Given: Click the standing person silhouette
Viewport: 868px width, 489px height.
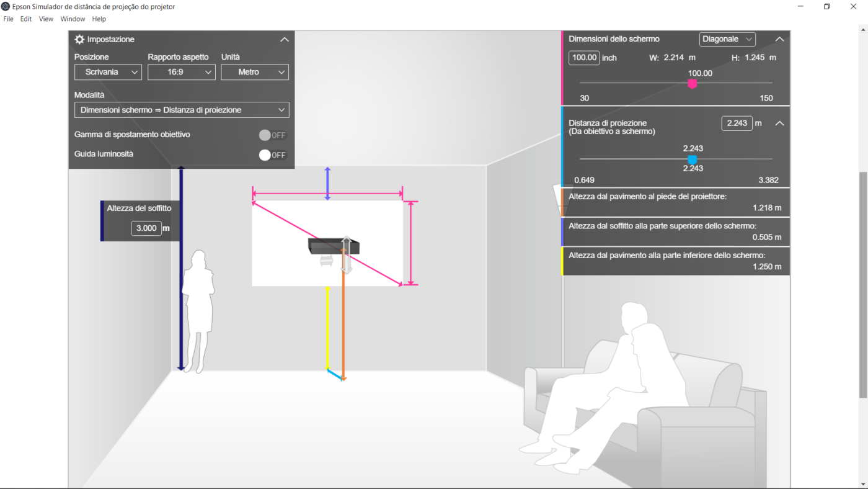Looking at the screenshot, I should pos(200,311).
